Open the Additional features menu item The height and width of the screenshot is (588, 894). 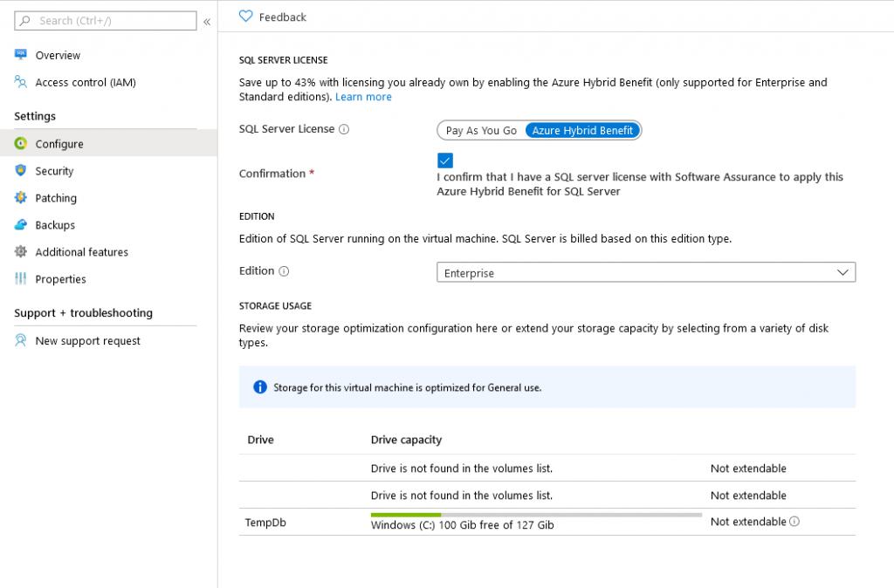click(x=108, y=251)
